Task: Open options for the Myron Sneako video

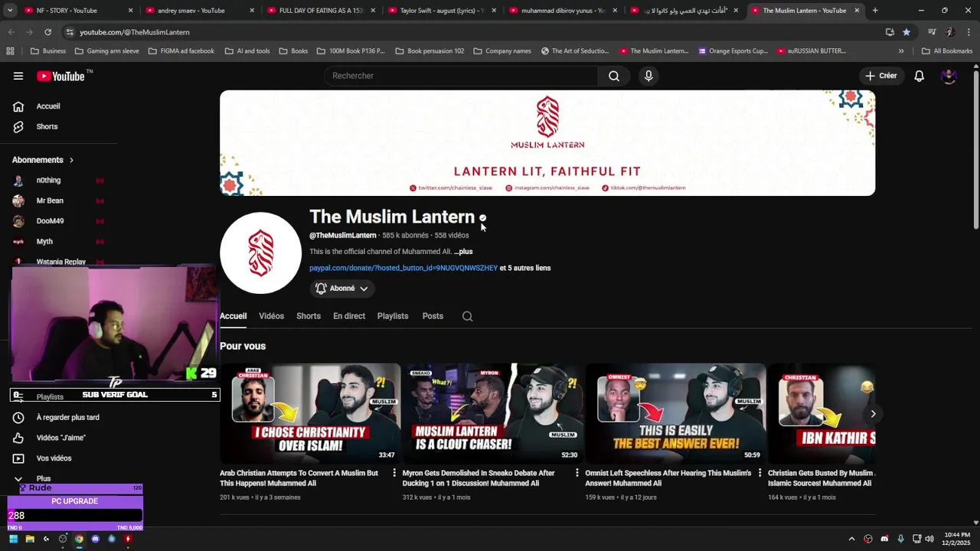Action: click(577, 473)
